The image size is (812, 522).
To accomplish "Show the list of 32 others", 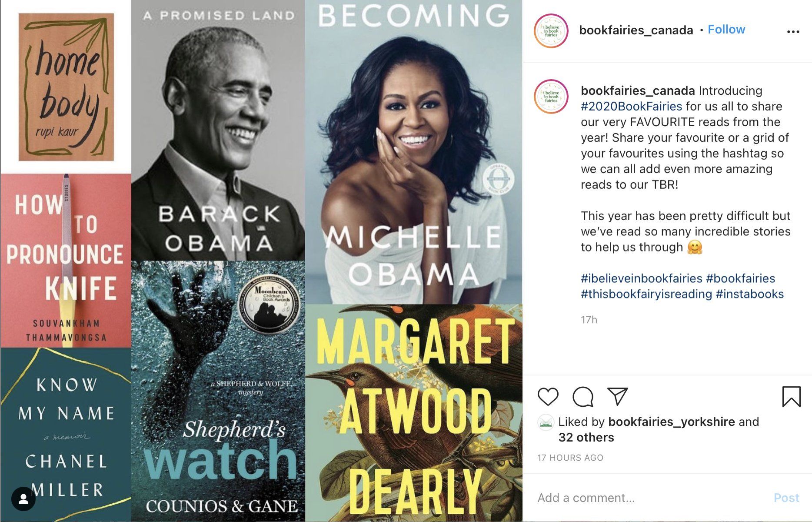I will [586, 437].
